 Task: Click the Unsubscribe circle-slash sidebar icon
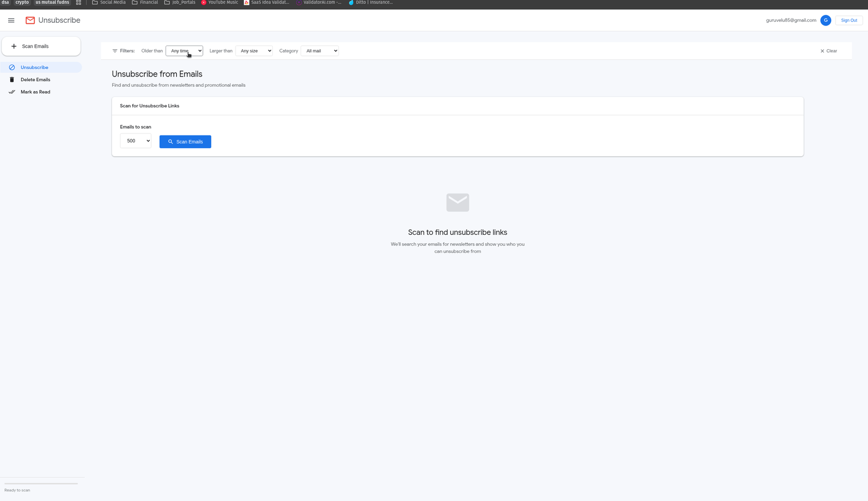[x=12, y=67]
